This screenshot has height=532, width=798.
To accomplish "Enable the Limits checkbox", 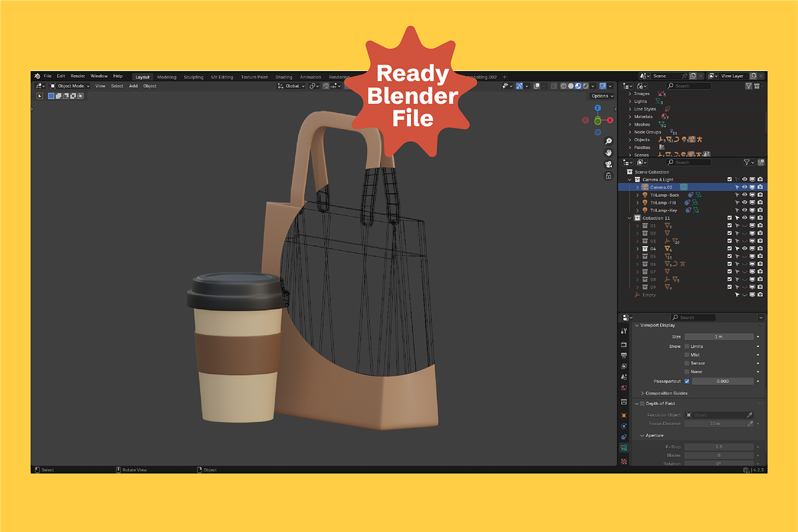I will pos(687,346).
